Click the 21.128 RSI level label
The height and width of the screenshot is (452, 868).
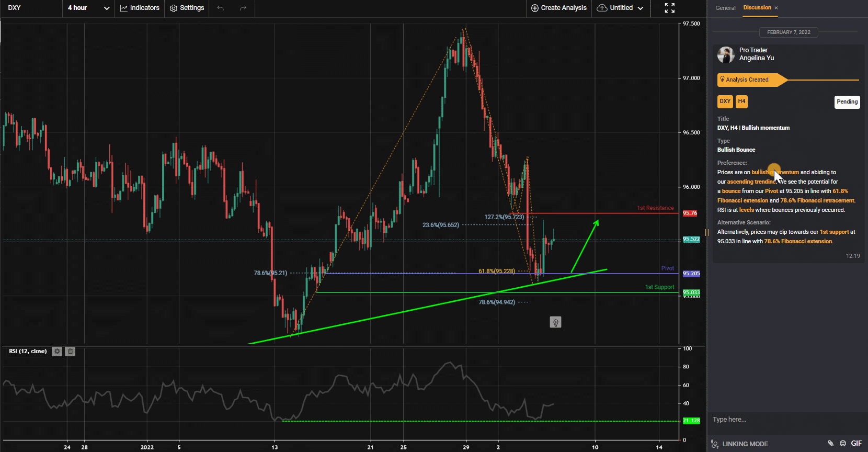click(x=691, y=421)
